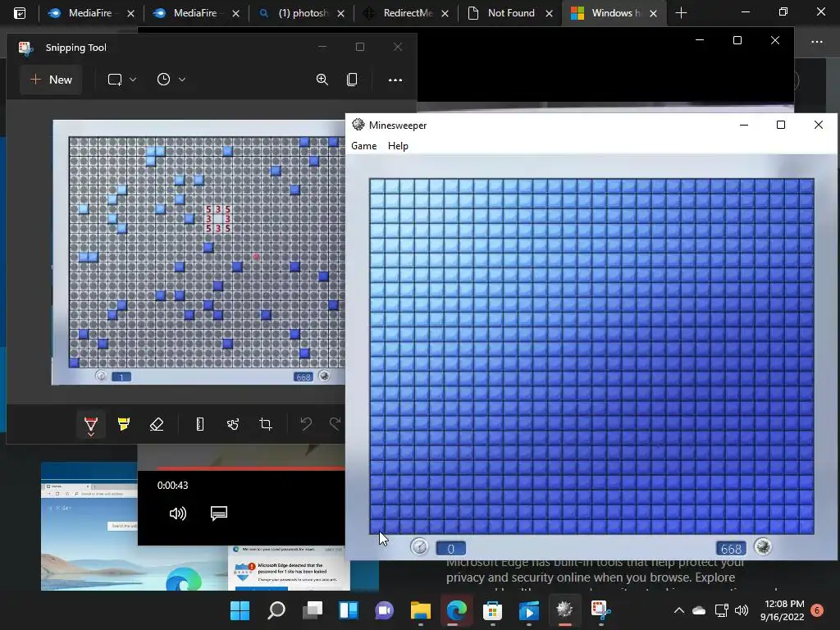Open browser Settings and more ellipsis
Viewport: 840px width, 630px height.
tap(817, 42)
